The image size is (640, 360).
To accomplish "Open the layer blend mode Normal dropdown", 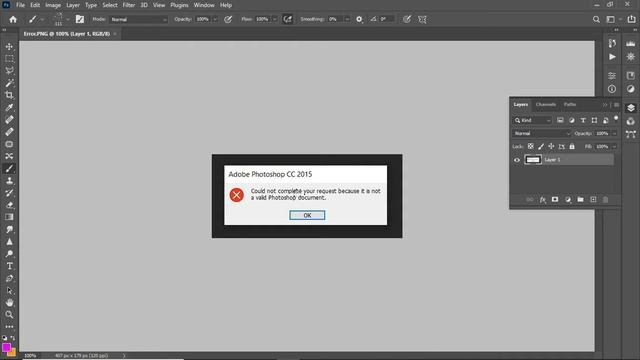I will click(542, 133).
